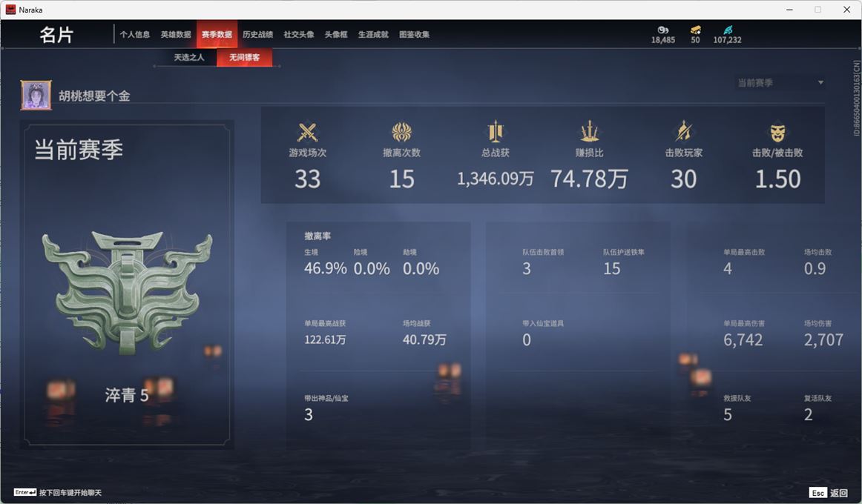The height and width of the screenshot is (504, 862).
Task: View the 生涯成就 tab
Action: pos(373,35)
